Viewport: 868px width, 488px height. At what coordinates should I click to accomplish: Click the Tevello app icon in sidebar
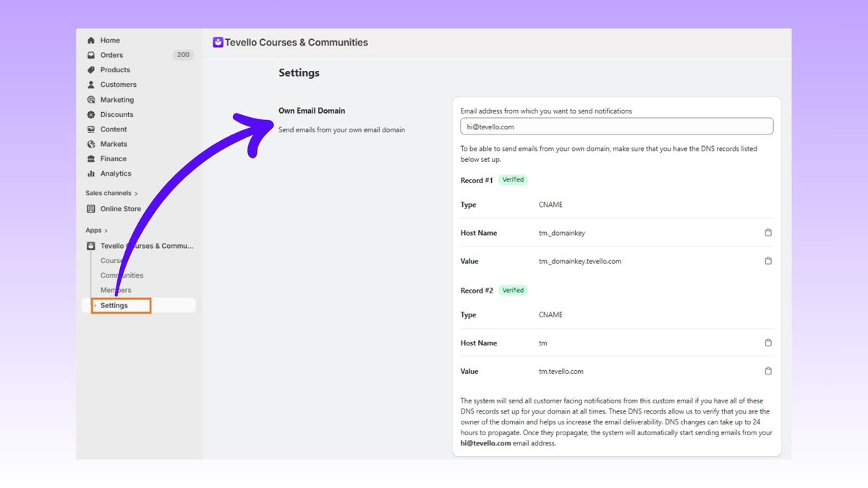coord(91,246)
